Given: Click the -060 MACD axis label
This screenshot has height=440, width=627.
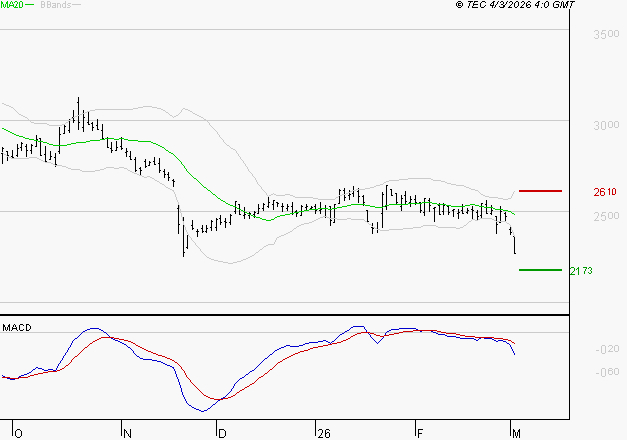Looking at the screenshot, I should (607, 372).
